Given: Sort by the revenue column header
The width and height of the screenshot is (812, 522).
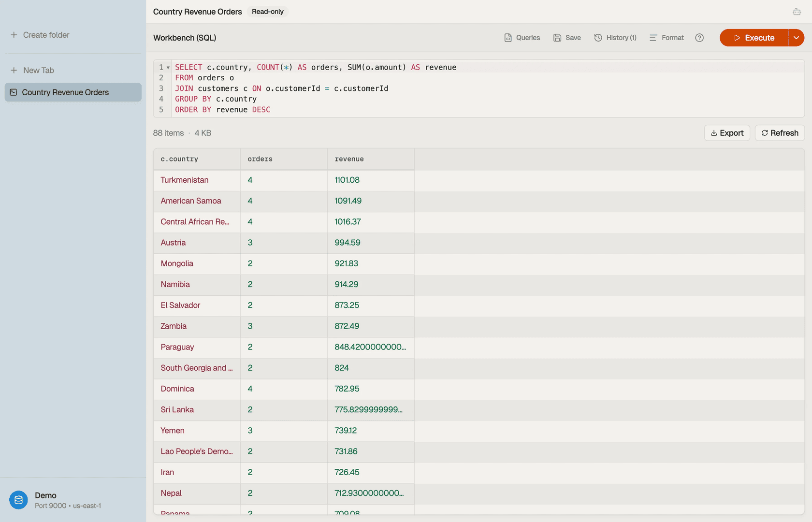Looking at the screenshot, I should [371, 159].
